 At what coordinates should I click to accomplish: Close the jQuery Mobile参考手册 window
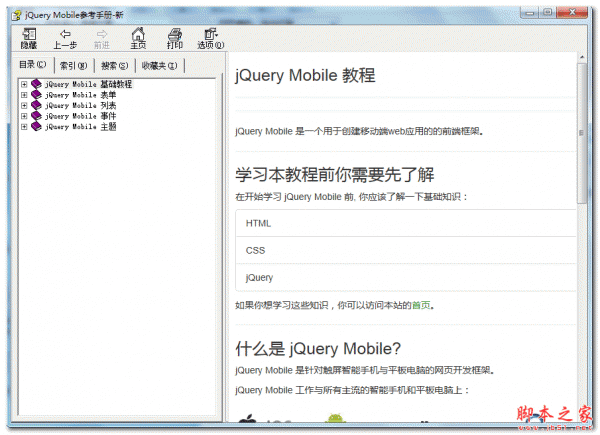(x=572, y=13)
